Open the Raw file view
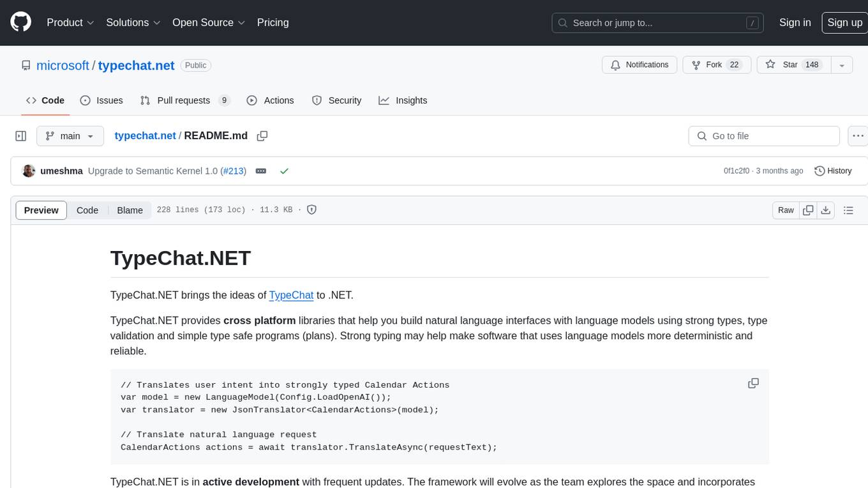The image size is (868, 488). pyautogui.click(x=786, y=210)
